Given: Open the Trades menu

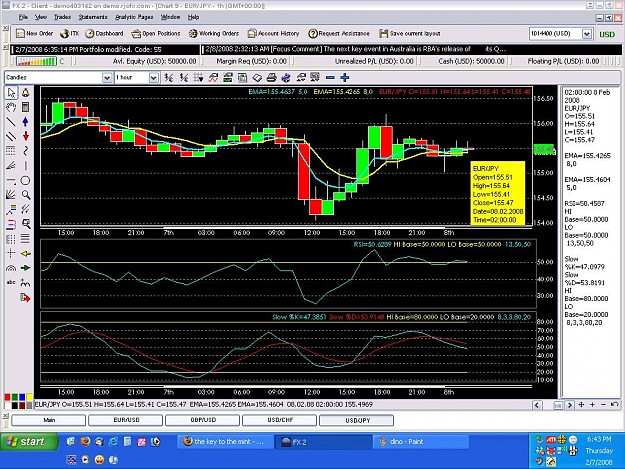Looking at the screenshot, I should 62,17.
